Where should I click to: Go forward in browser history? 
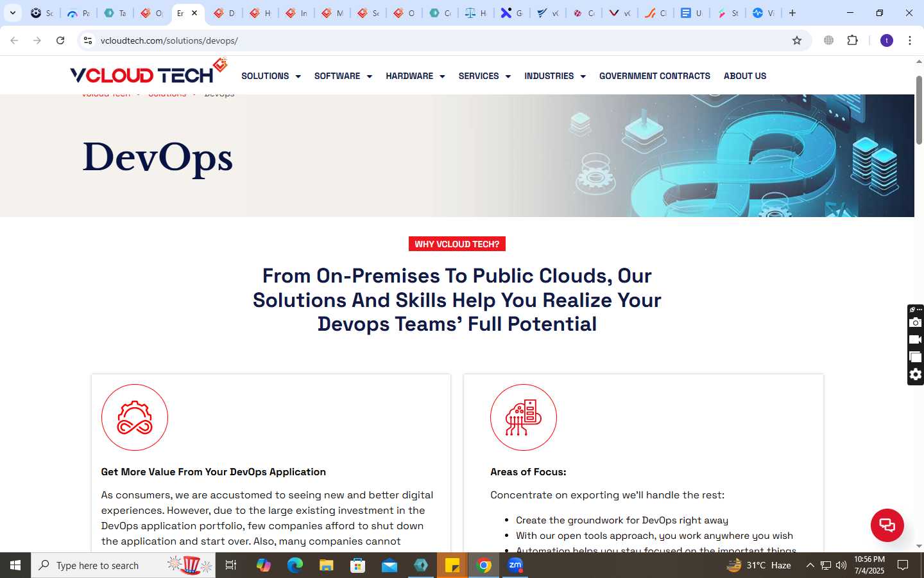(37, 40)
